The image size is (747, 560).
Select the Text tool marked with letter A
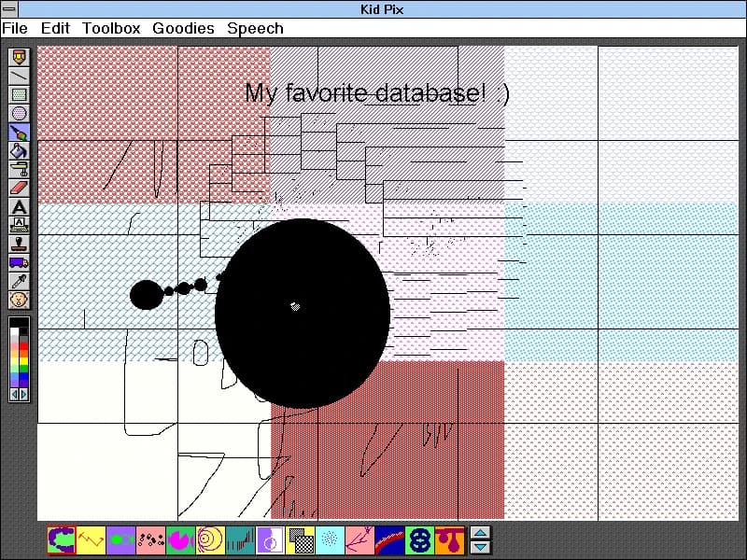19,208
